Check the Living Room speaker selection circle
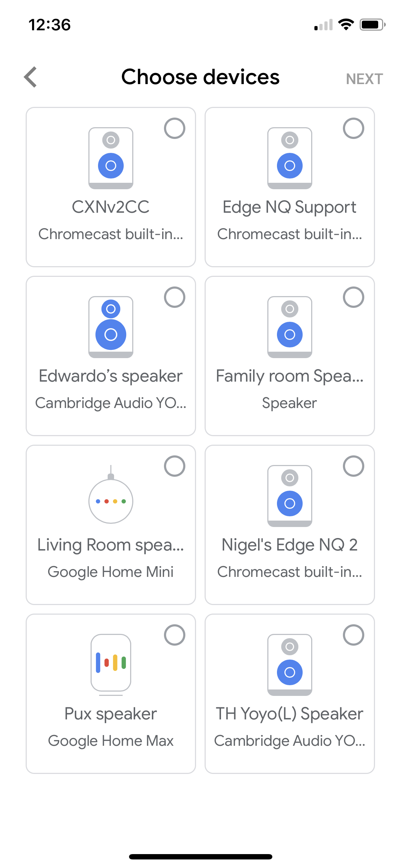Viewport: 401px width, 868px height. 175,466
